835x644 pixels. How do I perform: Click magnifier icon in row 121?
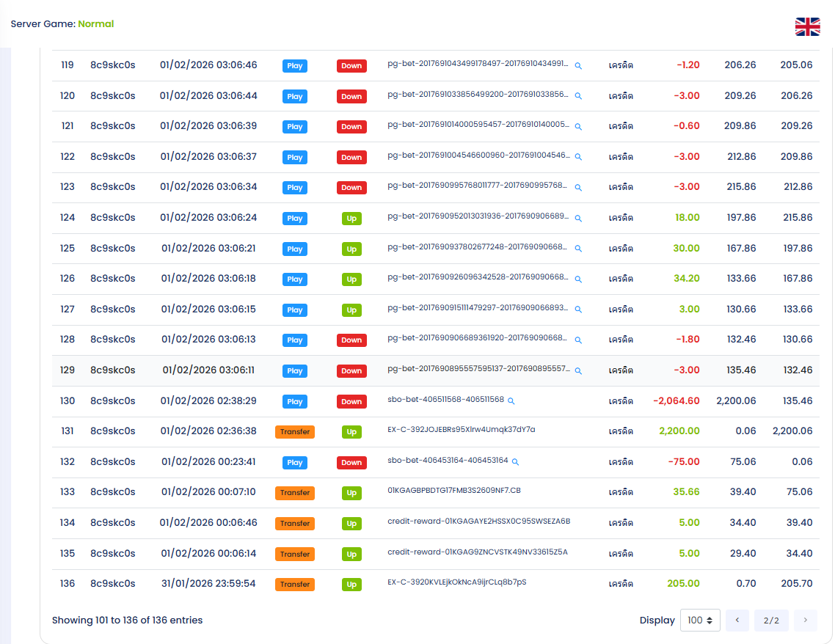(x=578, y=127)
